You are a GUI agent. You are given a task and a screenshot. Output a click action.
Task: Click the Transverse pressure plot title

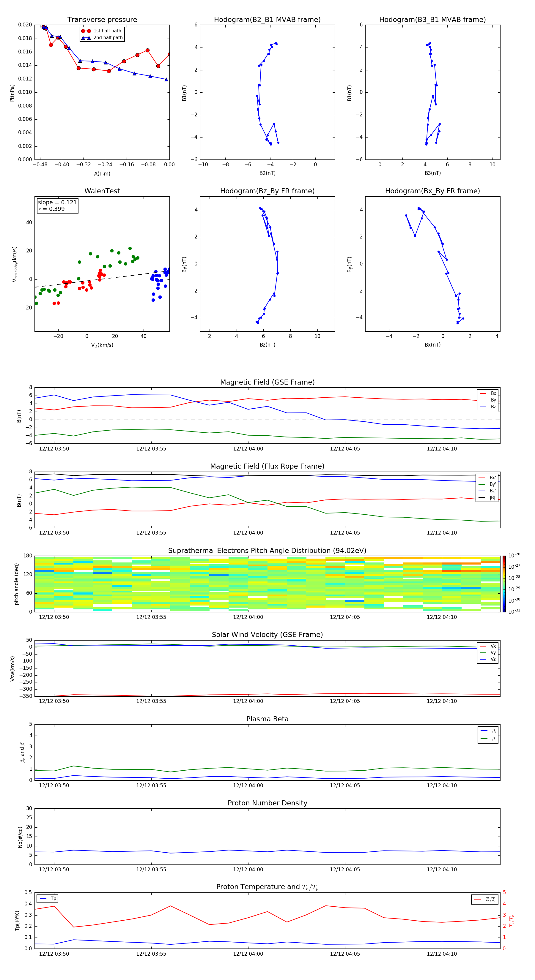coord(102,20)
